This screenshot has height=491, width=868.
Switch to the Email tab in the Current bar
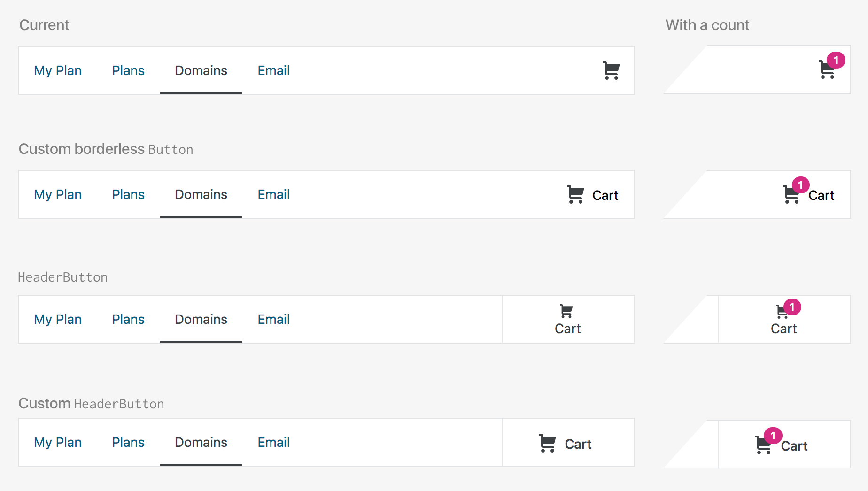click(274, 71)
